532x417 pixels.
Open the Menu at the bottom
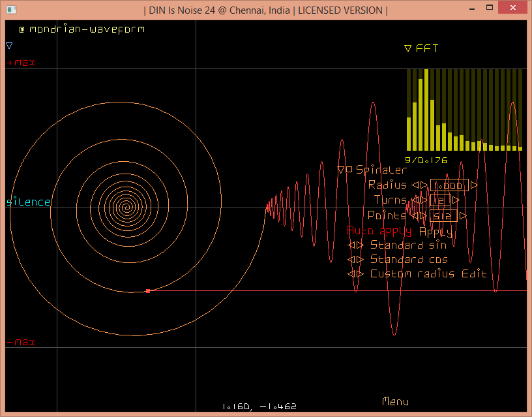pyautogui.click(x=395, y=401)
